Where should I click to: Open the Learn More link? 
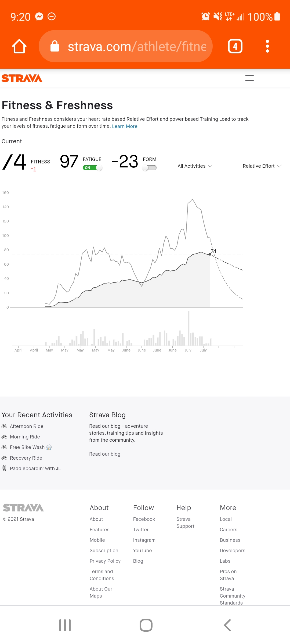pyautogui.click(x=125, y=126)
